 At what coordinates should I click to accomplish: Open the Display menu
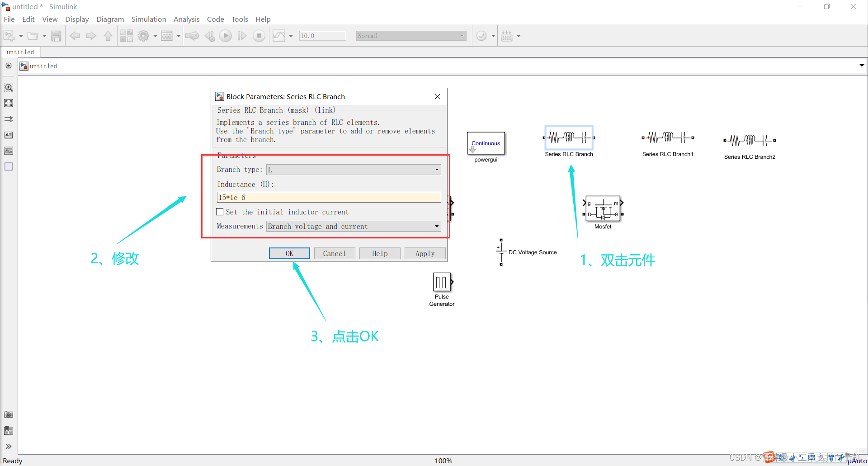[x=77, y=19]
